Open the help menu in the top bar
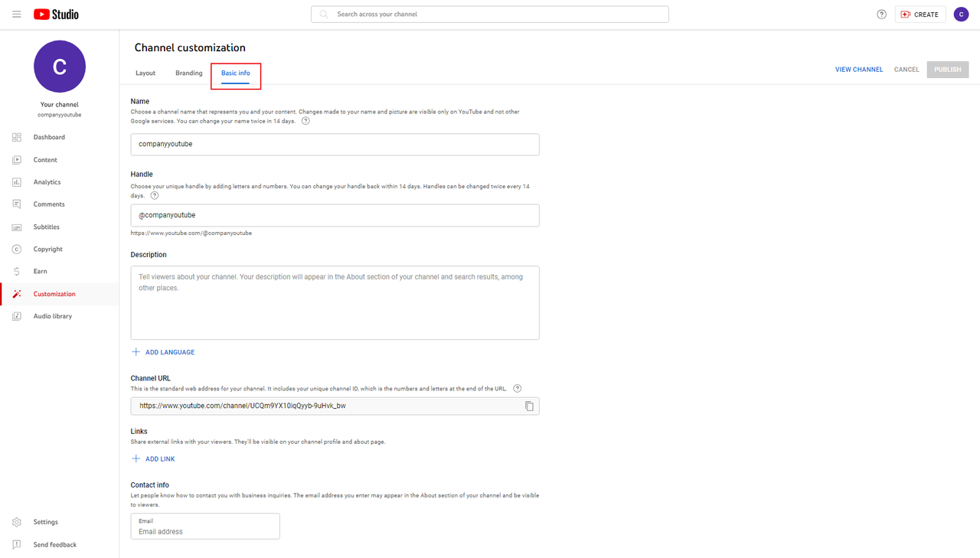This screenshot has width=980, height=558. tap(880, 14)
